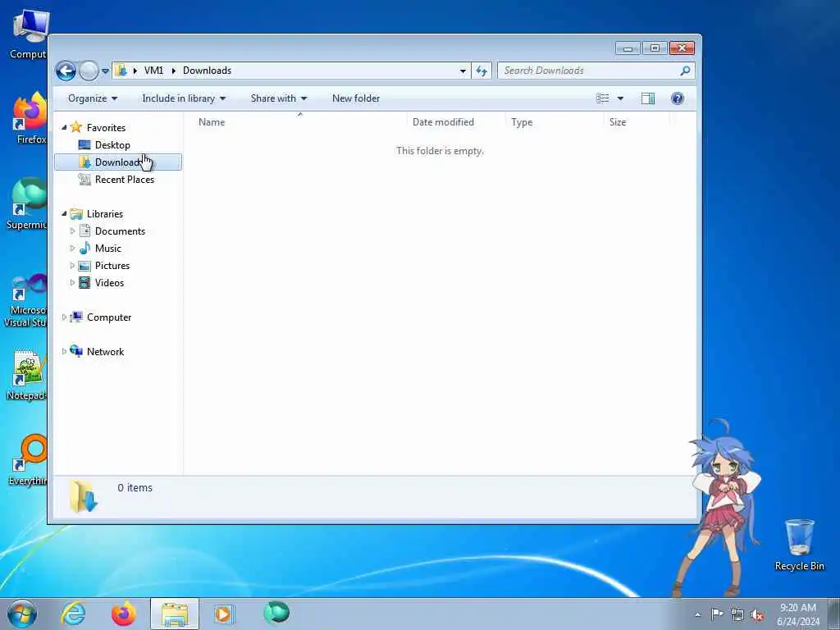Sort by the Name column header
840x630 pixels.
(x=212, y=122)
